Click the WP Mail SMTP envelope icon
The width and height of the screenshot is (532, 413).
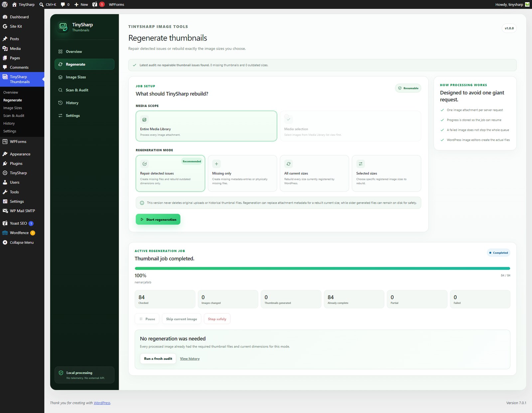point(5,211)
